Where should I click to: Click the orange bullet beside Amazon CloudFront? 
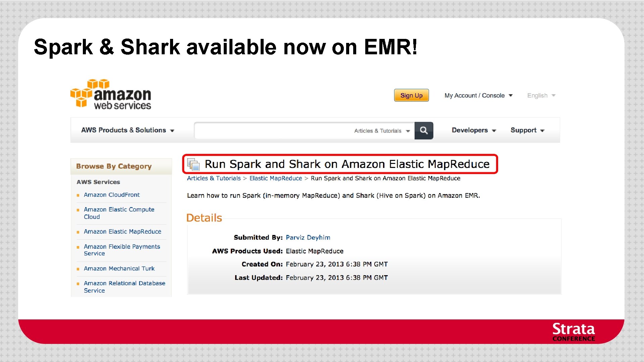click(78, 195)
